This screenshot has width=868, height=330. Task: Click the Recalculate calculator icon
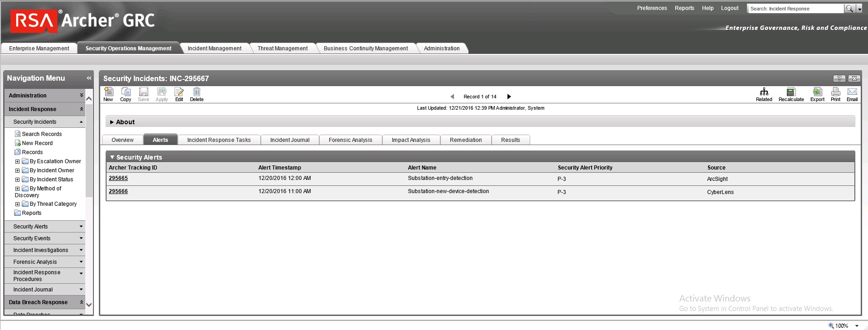point(791,92)
